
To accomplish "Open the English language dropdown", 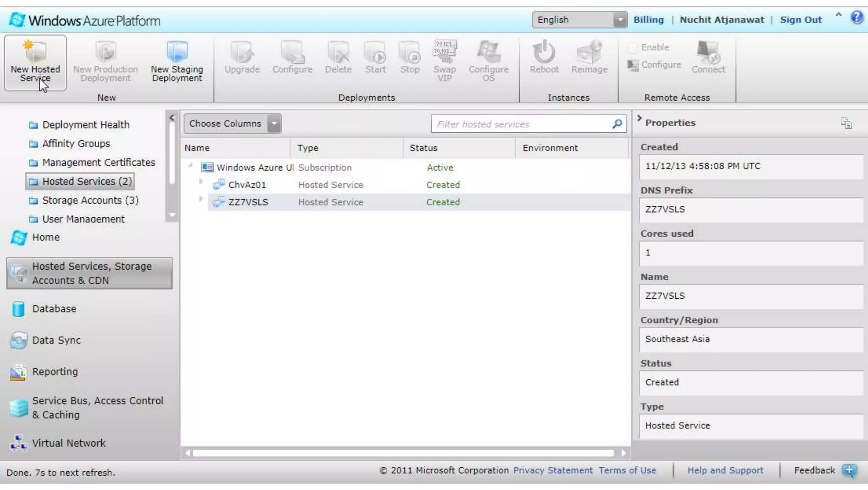I will pos(620,20).
